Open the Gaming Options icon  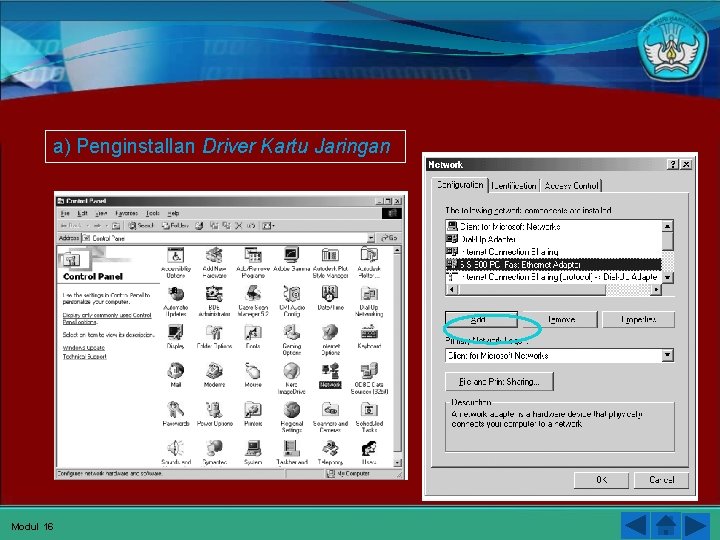[x=292, y=340]
